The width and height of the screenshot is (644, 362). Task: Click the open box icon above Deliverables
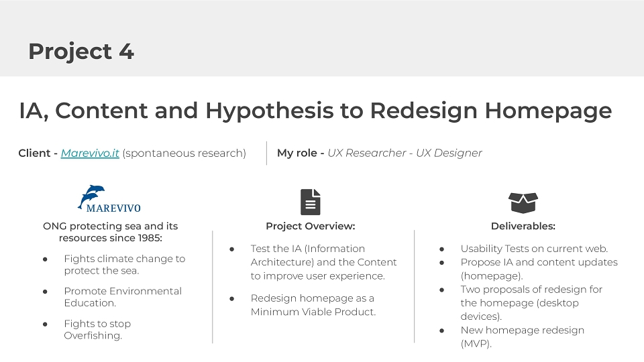523,202
